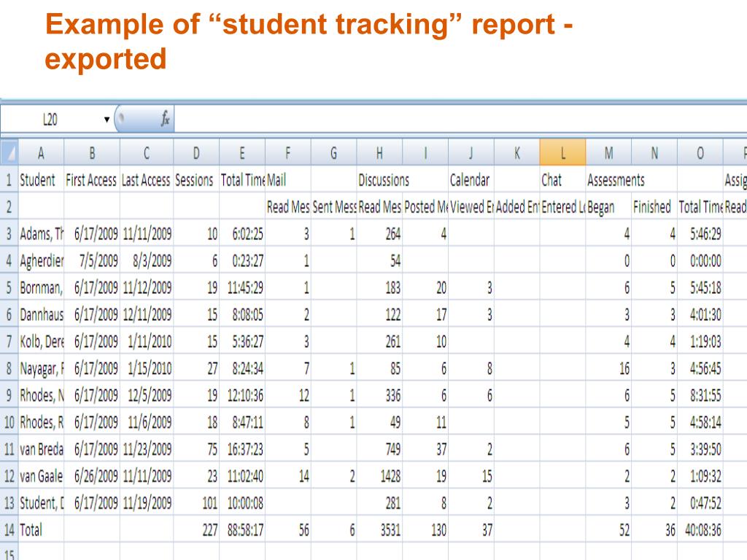
Task: Select column E header
Action: coord(242,153)
